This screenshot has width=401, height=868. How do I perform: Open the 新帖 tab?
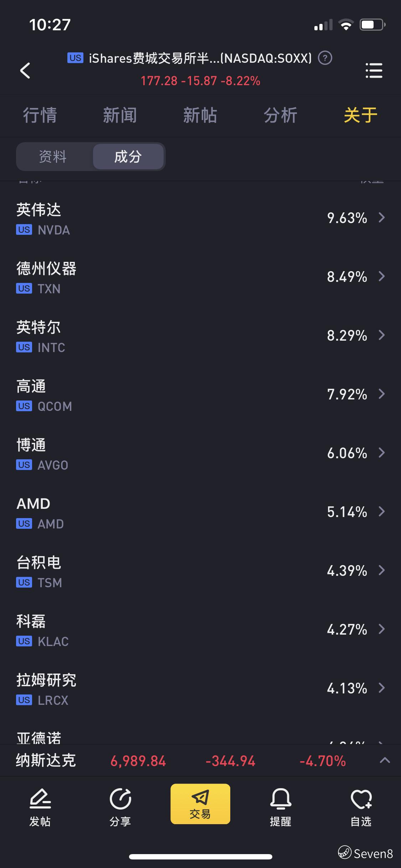coord(200,115)
